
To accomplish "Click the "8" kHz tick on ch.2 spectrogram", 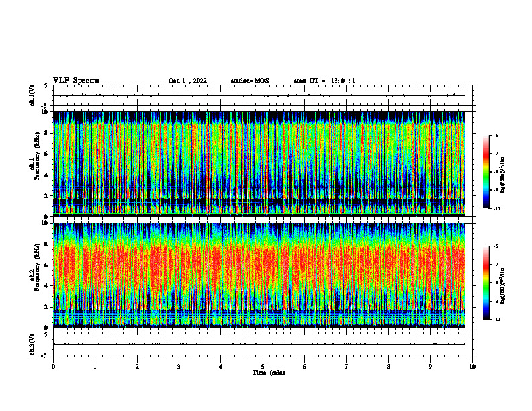I will [47, 244].
